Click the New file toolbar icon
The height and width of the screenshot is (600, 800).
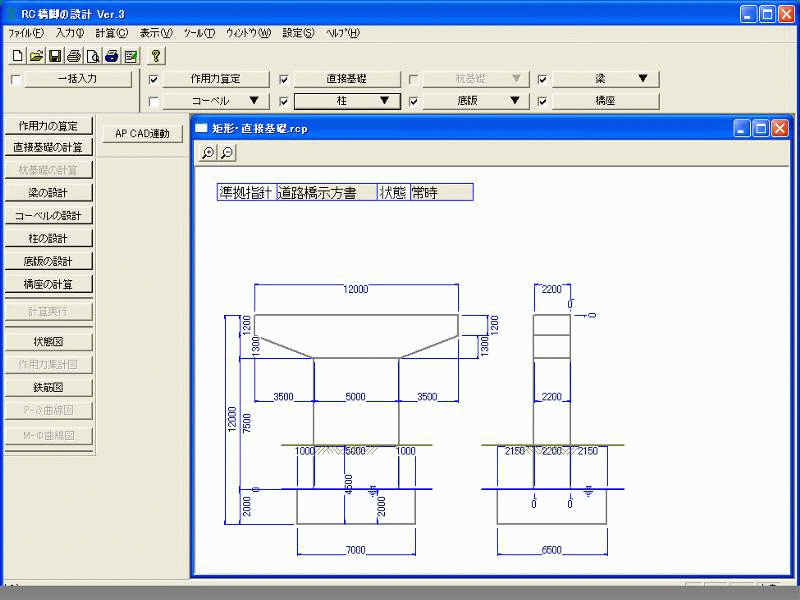point(17,56)
